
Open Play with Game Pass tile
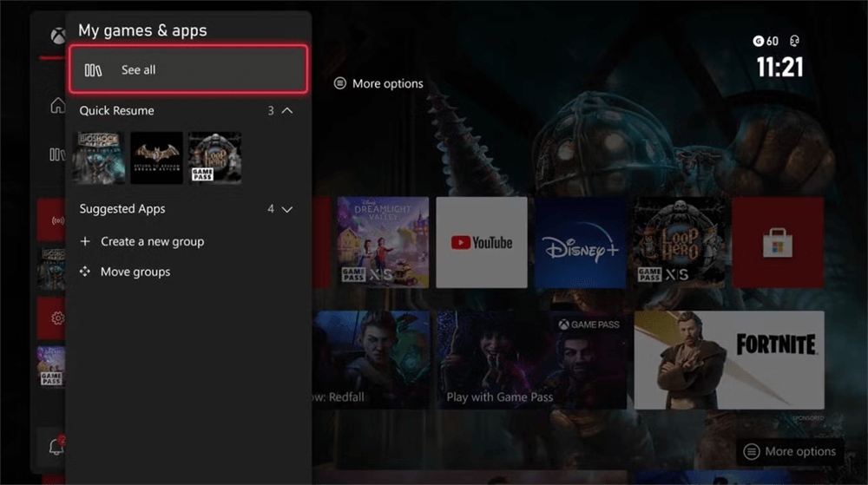click(x=531, y=359)
